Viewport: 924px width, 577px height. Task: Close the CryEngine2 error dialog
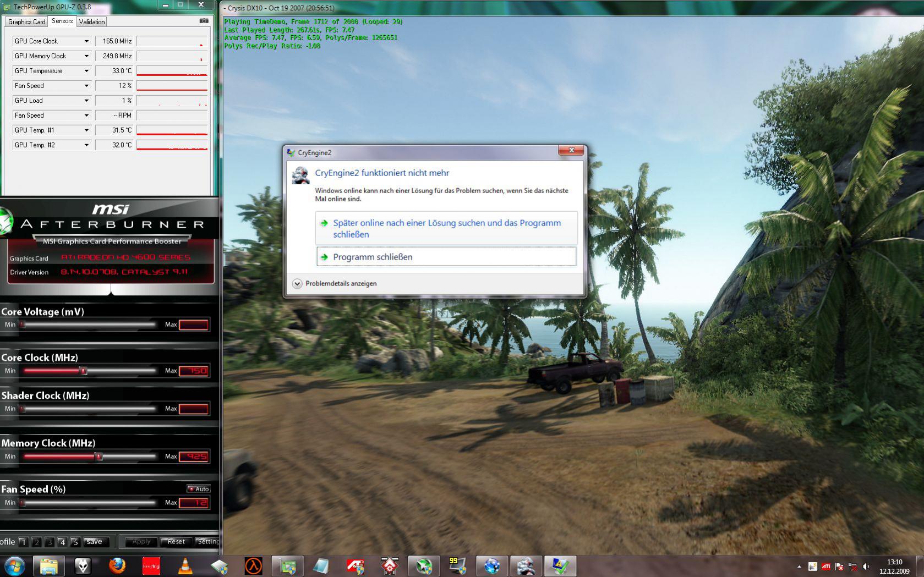pyautogui.click(x=571, y=150)
